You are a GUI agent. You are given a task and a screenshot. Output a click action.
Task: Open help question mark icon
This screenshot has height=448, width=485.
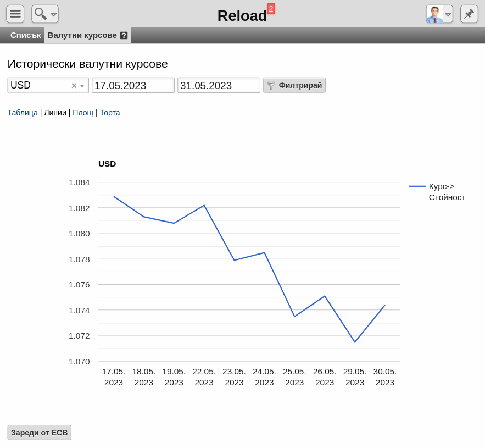click(124, 36)
